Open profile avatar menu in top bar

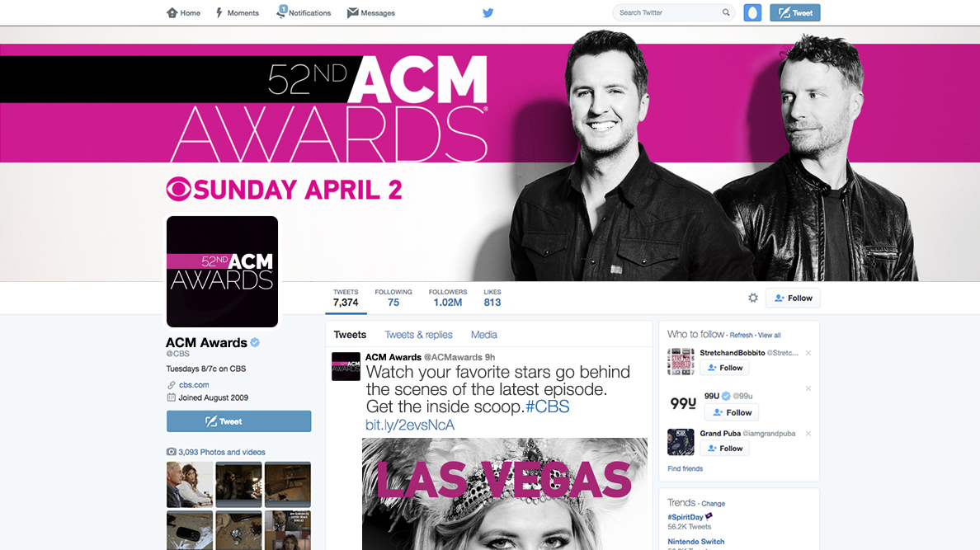[752, 12]
